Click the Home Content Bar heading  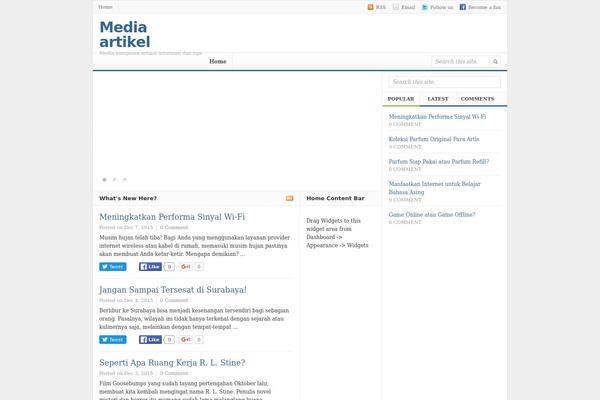click(x=335, y=198)
